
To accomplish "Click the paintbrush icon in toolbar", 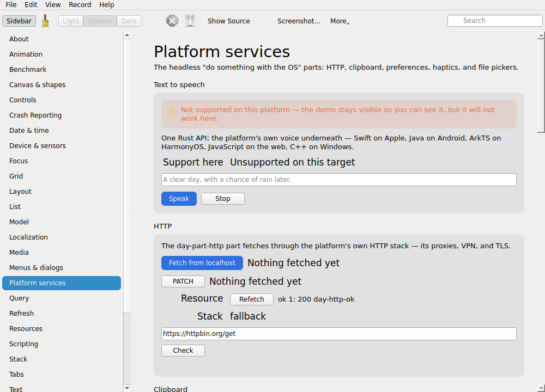I will 45,21.
